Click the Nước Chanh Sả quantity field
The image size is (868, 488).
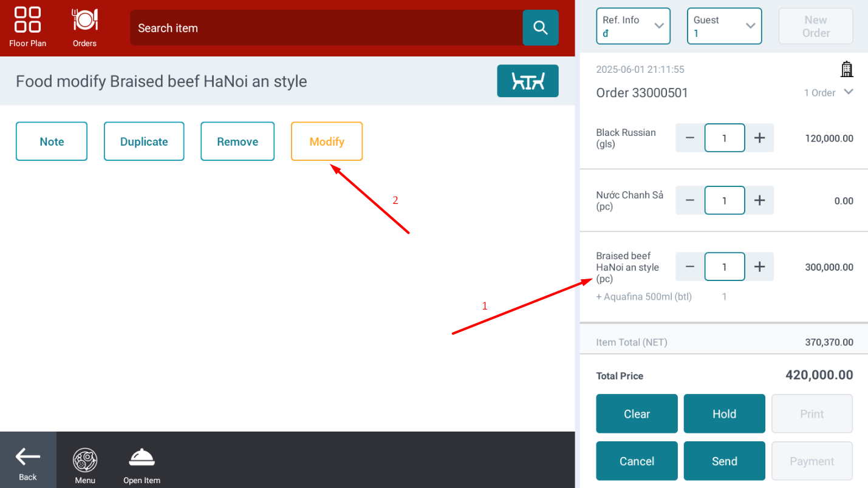725,200
